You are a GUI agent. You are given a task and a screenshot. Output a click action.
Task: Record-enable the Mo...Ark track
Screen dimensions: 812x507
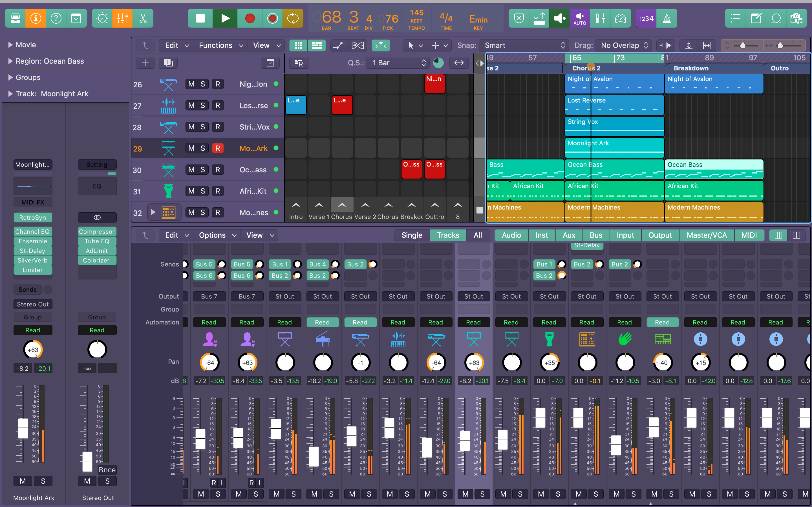pyautogui.click(x=217, y=148)
